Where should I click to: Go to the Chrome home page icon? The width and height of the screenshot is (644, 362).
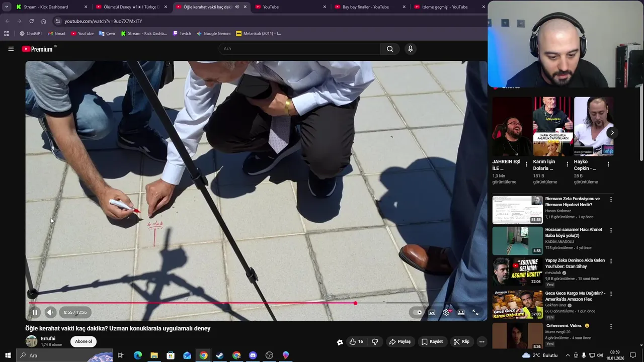tap(43, 21)
